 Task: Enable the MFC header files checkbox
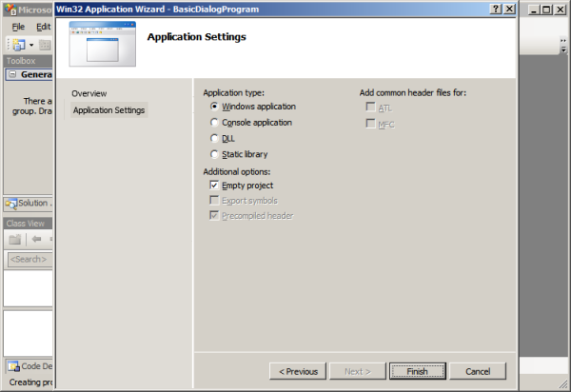pos(371,124)
